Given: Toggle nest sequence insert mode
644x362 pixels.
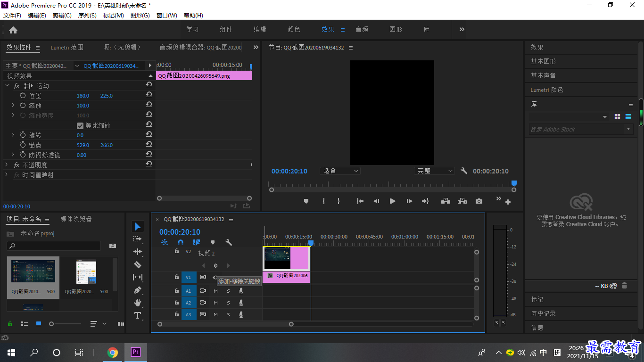Looking at the screenshot, I should pos(165,242).
